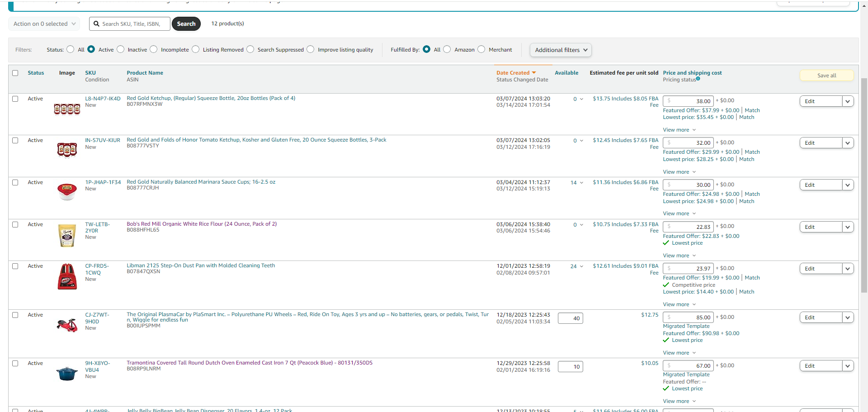Sort by Status column header

(36, 73)
